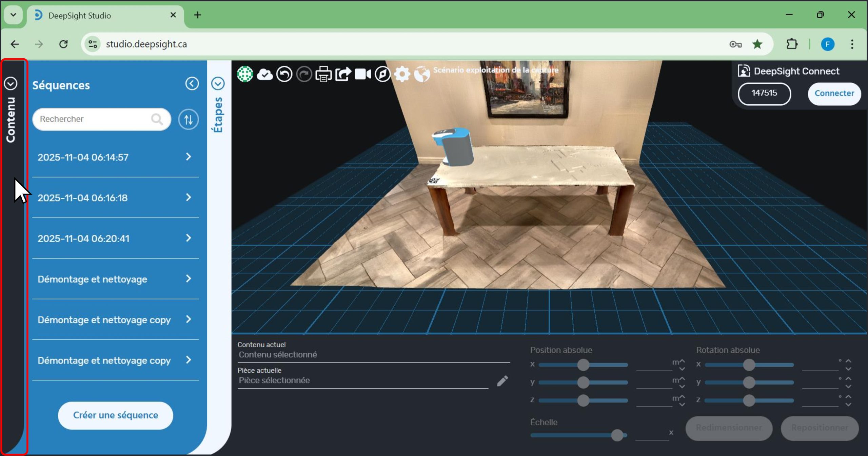The image size is (868, 456).
Task: Collapse the Séquences panel with left chevron
Action: 192,84
